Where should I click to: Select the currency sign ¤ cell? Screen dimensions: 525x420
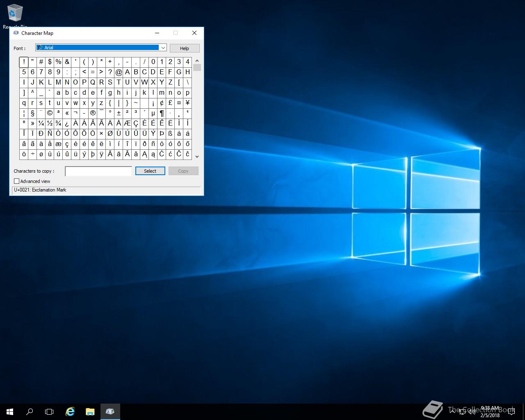pyautogui.click(x=179, y=103)
